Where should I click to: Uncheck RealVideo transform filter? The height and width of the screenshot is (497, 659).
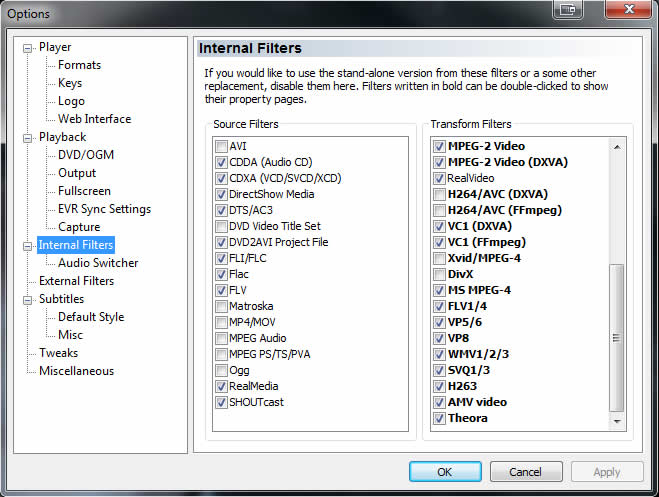tap(439, 179)
